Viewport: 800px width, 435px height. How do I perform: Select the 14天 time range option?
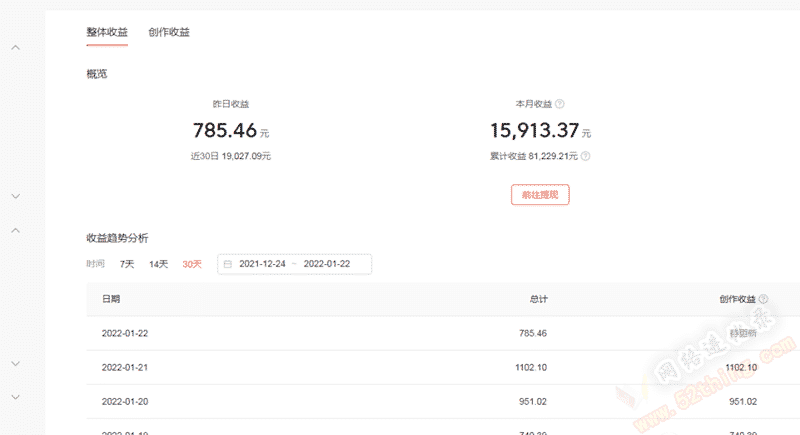158,264
